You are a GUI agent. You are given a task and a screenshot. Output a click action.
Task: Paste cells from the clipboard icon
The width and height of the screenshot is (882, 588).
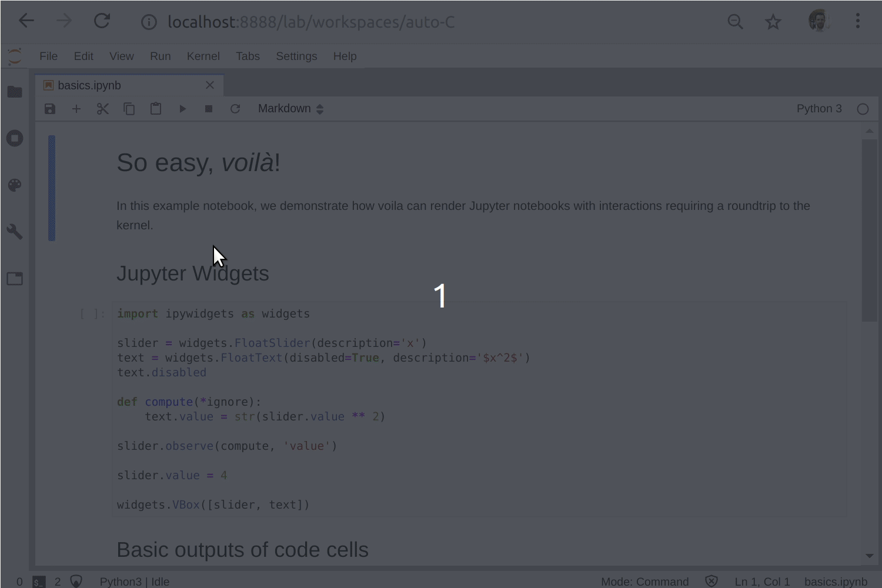[x=156, y=109]
